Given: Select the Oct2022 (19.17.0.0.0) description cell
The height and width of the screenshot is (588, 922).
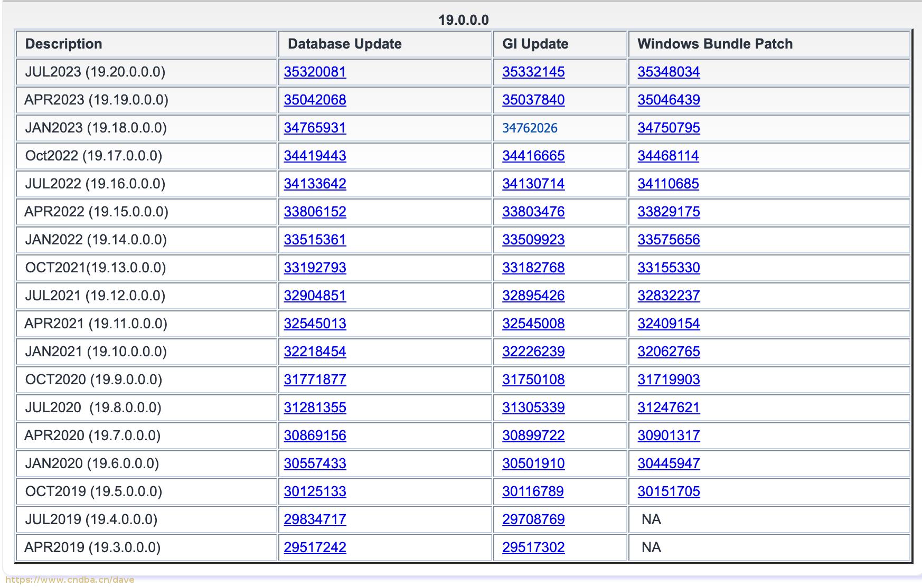Looking at the screenshot, I should click(147, 156).
